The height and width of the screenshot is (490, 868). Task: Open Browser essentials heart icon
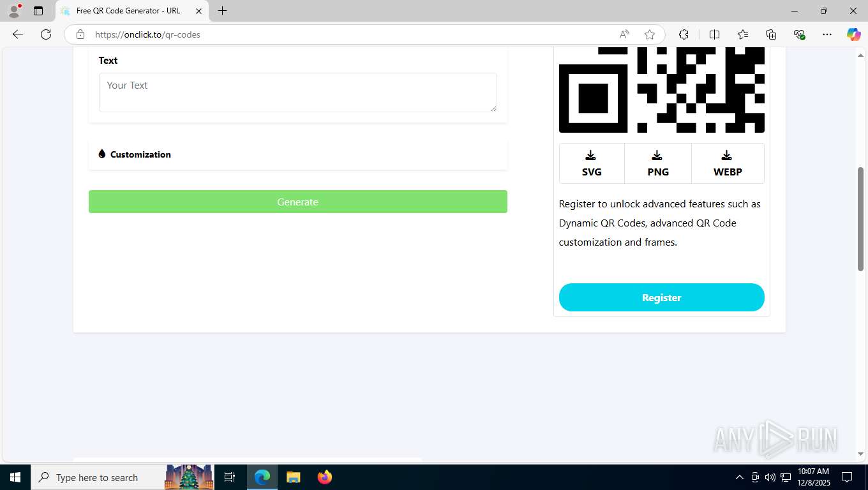coord(799,34)
